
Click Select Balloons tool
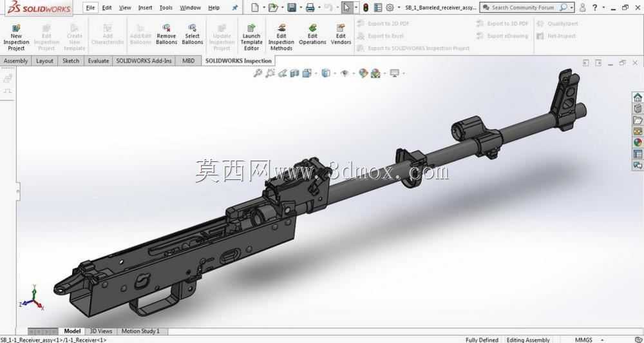(192, 35)
